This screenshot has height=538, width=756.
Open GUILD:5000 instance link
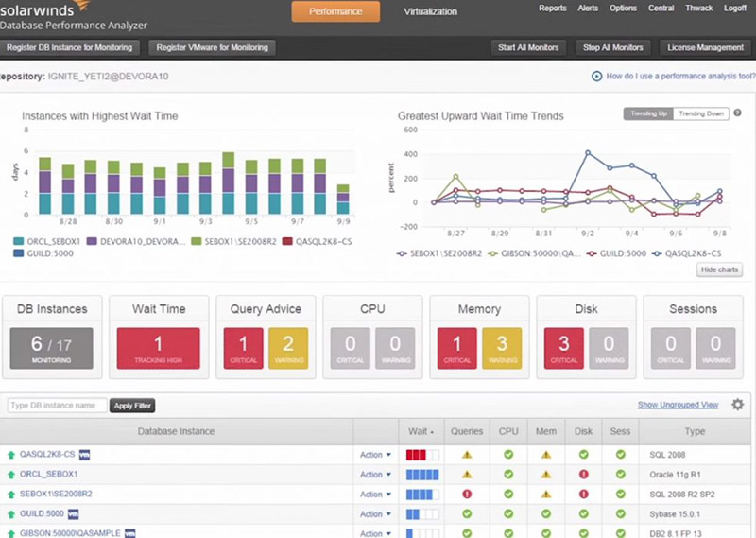click(x=42, y=513)
